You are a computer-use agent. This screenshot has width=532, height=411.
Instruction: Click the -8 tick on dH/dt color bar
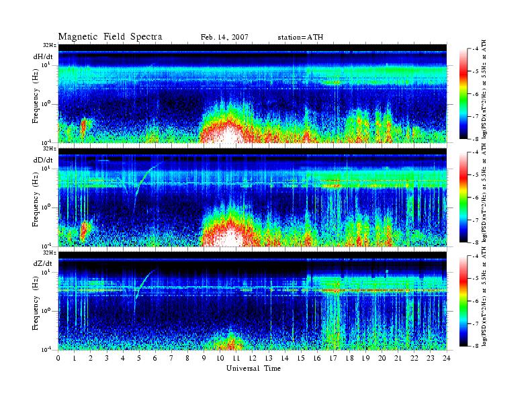(x=476, y=139)
